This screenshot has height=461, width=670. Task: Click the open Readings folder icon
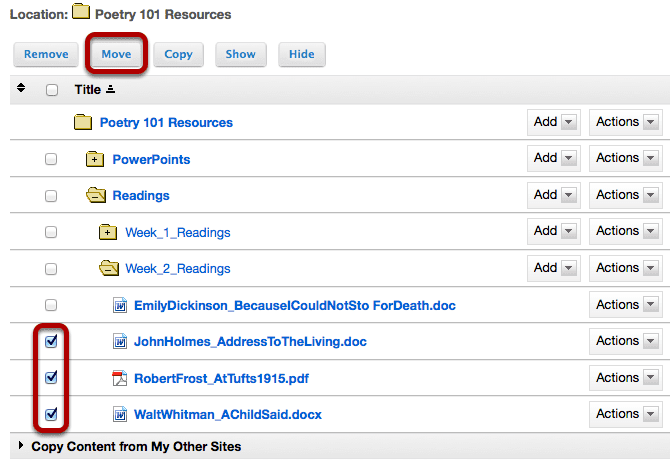click(x=96, y=196)
